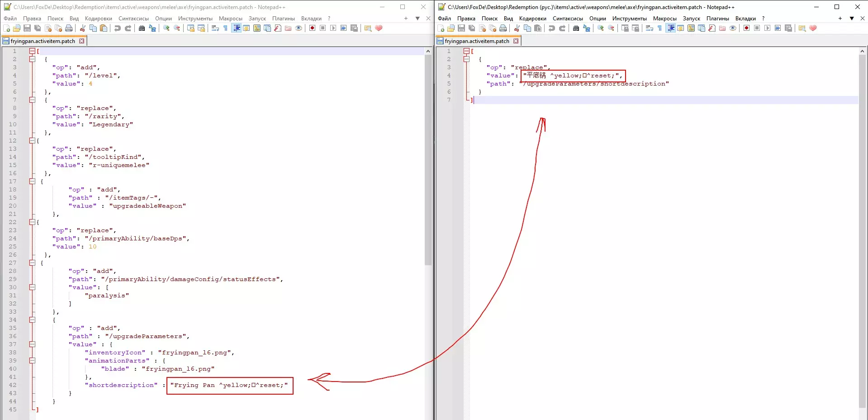Collapse fold at line 22 in Redemption window

32,222
